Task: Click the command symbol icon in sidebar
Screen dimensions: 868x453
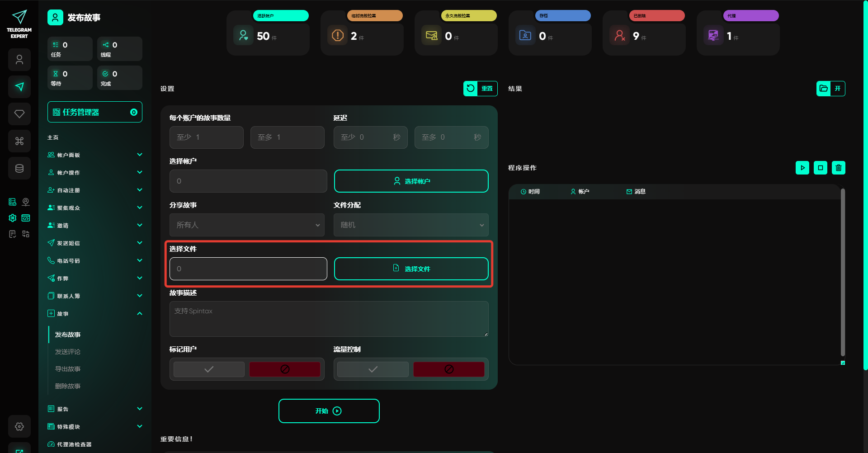Action: tap(19, 141)
